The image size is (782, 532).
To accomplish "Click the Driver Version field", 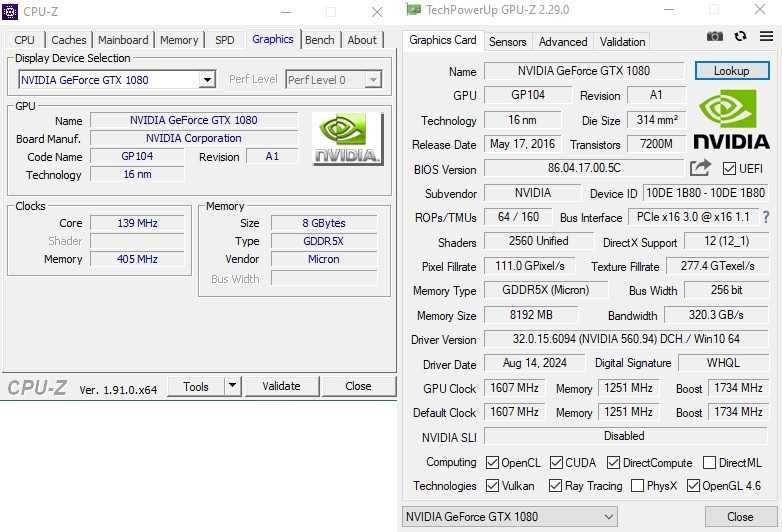I will coord(626,339).
